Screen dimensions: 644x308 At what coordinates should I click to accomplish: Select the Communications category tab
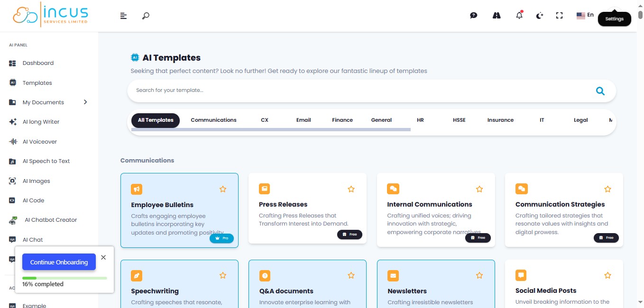tap(213, 120)
